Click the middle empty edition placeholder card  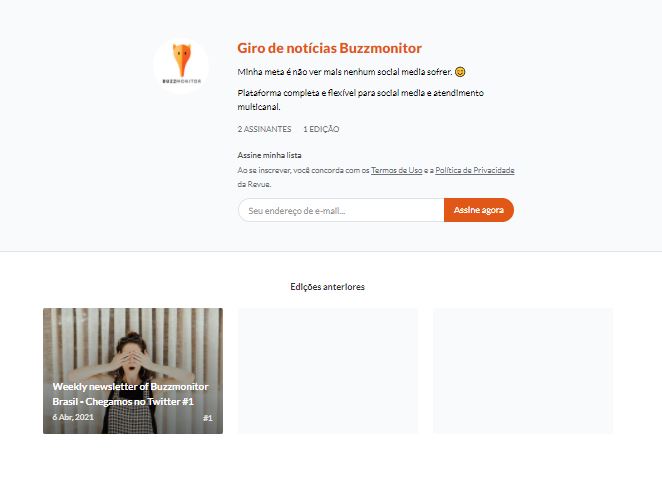click(x=328, y=371)
